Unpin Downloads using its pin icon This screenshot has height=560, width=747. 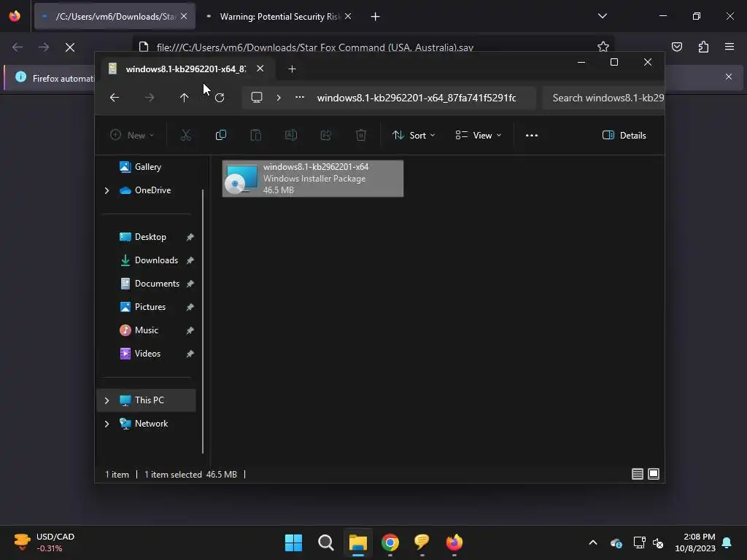pyautogui.click(x=190, y=260)
